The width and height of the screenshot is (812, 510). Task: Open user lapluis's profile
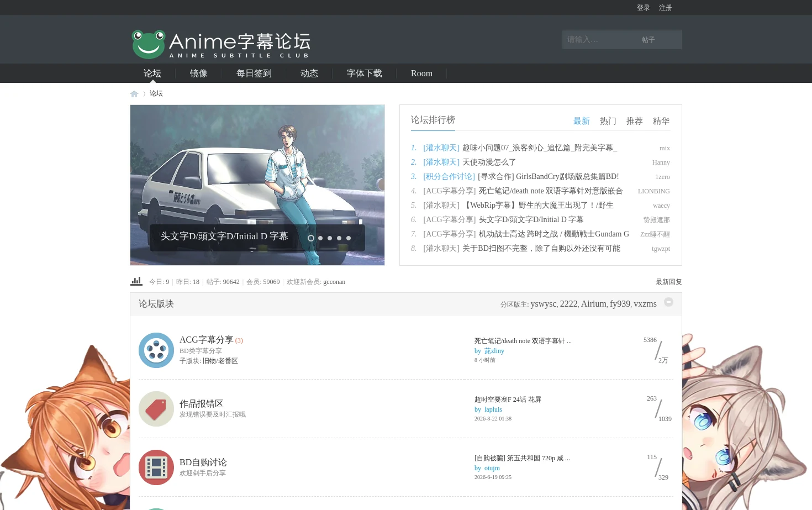click(493, 409)
